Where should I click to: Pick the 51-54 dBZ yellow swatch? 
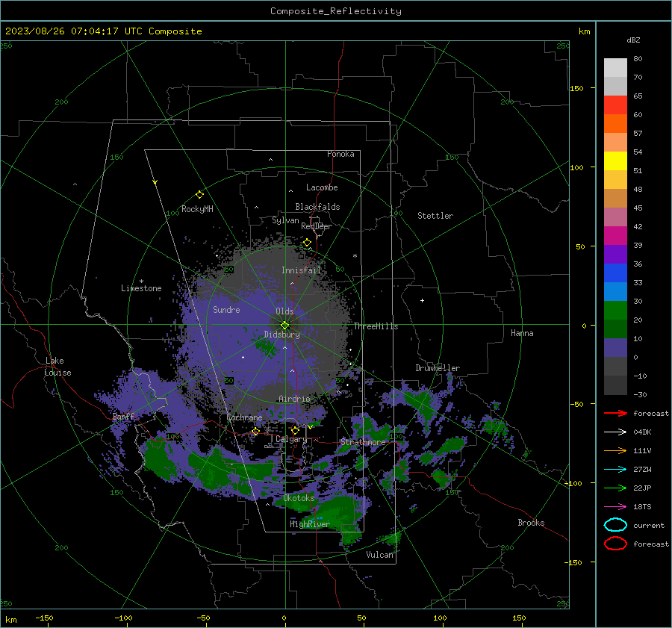615,161
